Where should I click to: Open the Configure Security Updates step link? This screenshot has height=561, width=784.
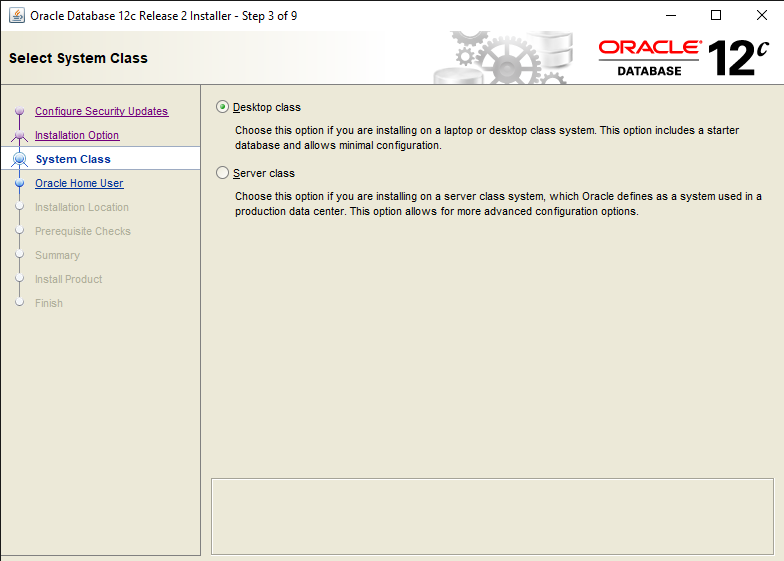tap(102, 111)
